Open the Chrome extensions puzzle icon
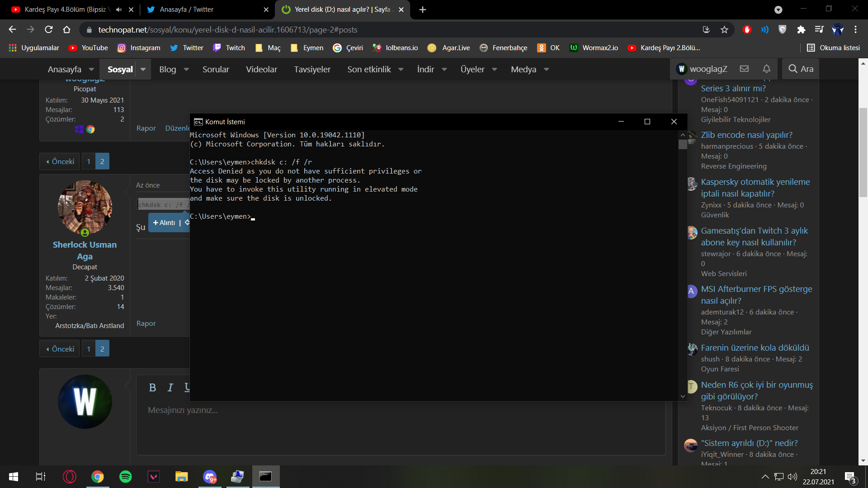This screenshot has width=868, height=488. (x=801, y=30)
